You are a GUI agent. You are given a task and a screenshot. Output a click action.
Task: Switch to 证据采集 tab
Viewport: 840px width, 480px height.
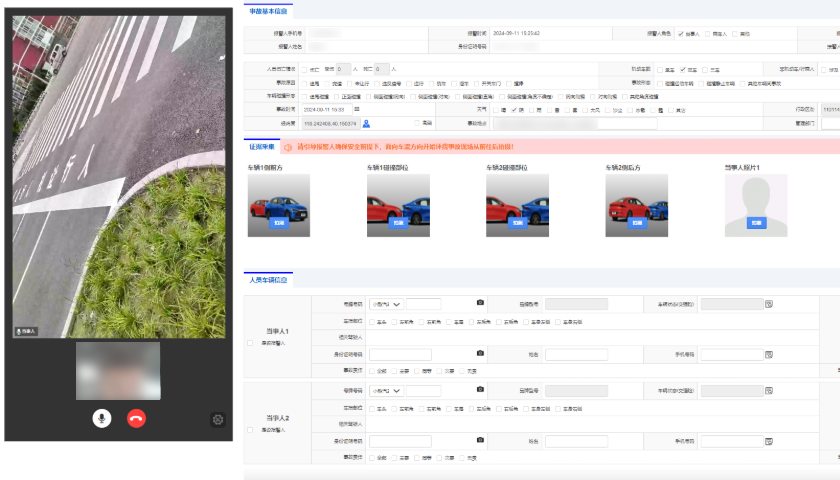click(262, 146)
